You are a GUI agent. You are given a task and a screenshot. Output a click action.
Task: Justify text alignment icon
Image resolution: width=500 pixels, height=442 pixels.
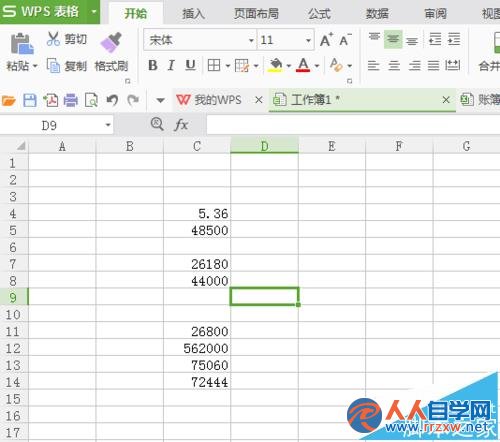click(433, 65)
